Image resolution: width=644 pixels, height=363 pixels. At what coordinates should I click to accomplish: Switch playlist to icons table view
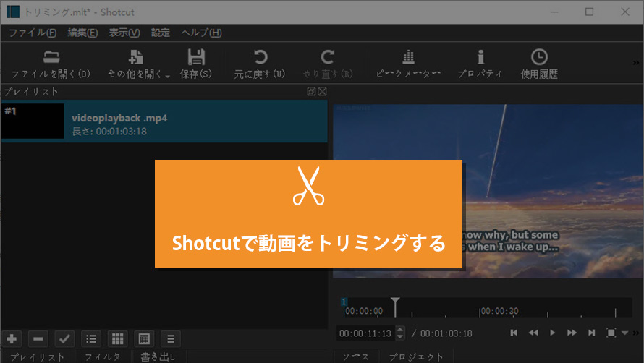(143, 338)
